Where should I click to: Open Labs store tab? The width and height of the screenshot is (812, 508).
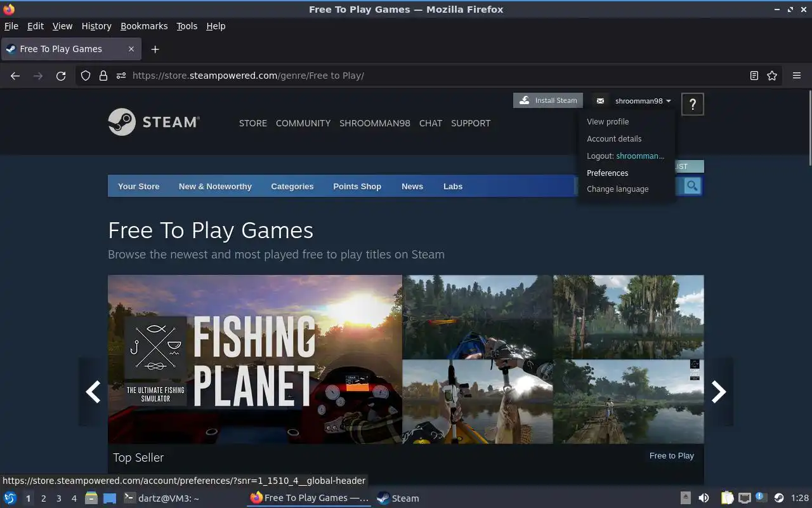[x=453, y=186]
